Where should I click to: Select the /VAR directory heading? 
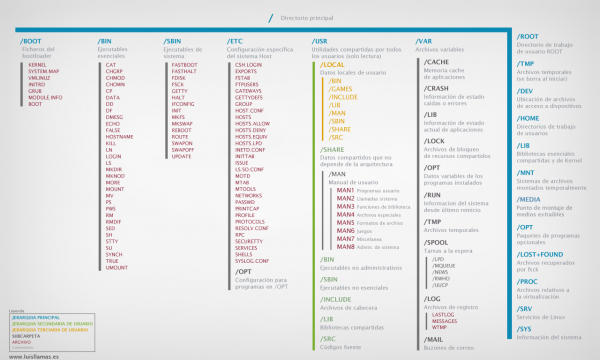[424, 41]
